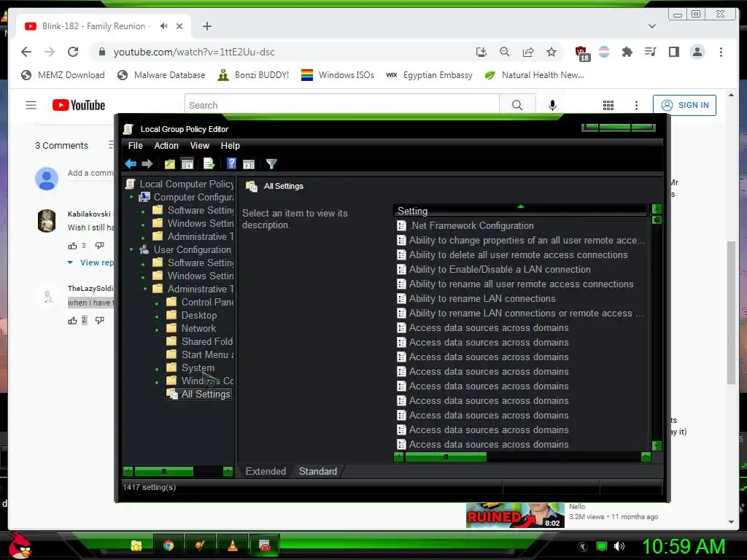Like TheLazySoldier's comment with thumbs up

tap(72, 321)
